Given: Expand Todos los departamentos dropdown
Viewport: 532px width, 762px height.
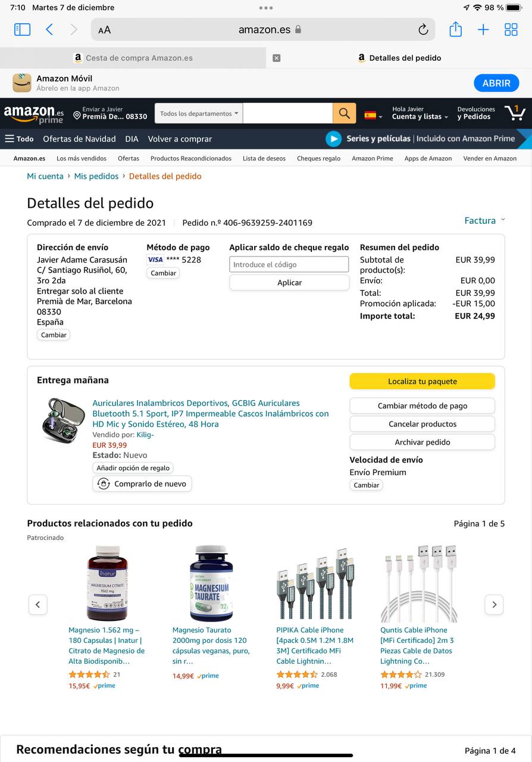Looking at the screenshot, I should (199, 113).
